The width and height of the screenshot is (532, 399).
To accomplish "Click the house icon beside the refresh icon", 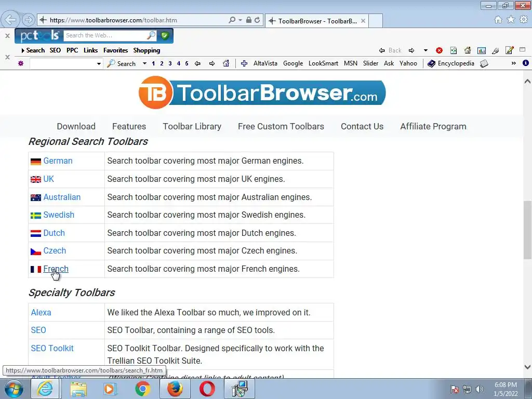I will point(468,50).
